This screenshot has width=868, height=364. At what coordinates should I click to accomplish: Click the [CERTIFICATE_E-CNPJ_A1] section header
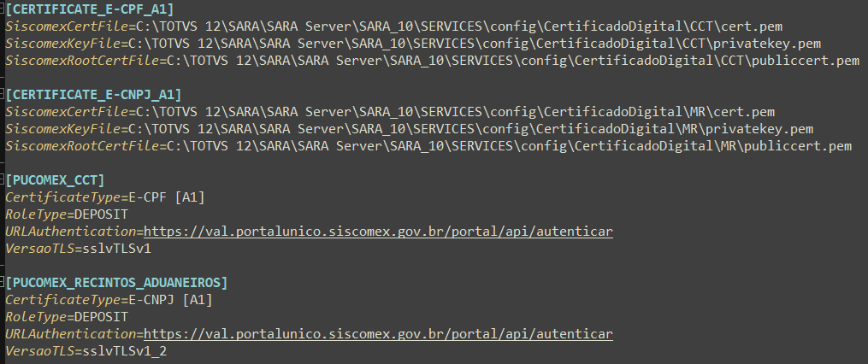[x=92, y=94]
